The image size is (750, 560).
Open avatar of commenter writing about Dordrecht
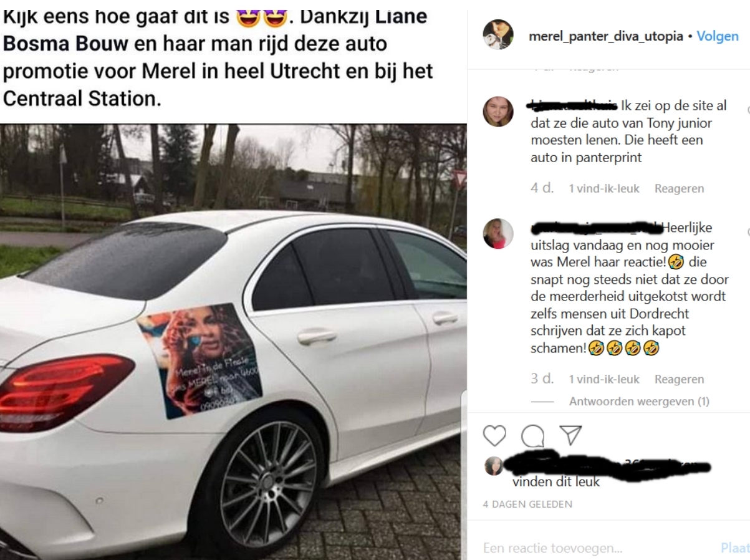[x=498, y=234]
